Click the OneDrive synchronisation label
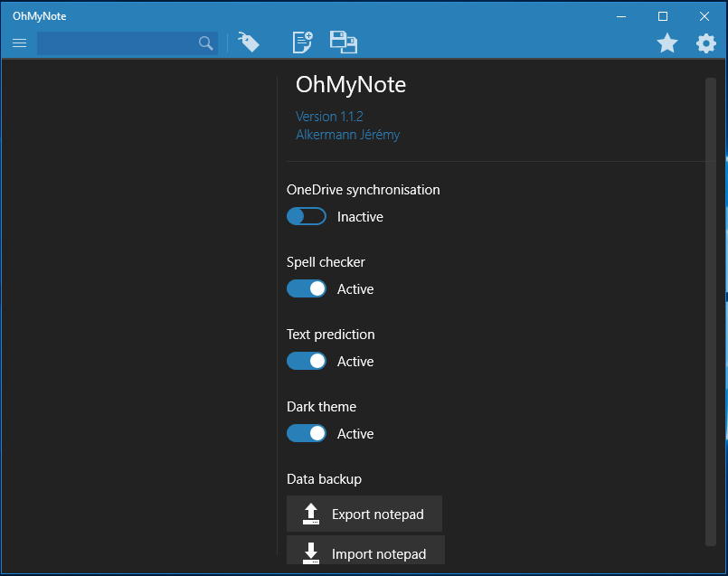Viewport: 728px width, 576px height. (363, 190)
